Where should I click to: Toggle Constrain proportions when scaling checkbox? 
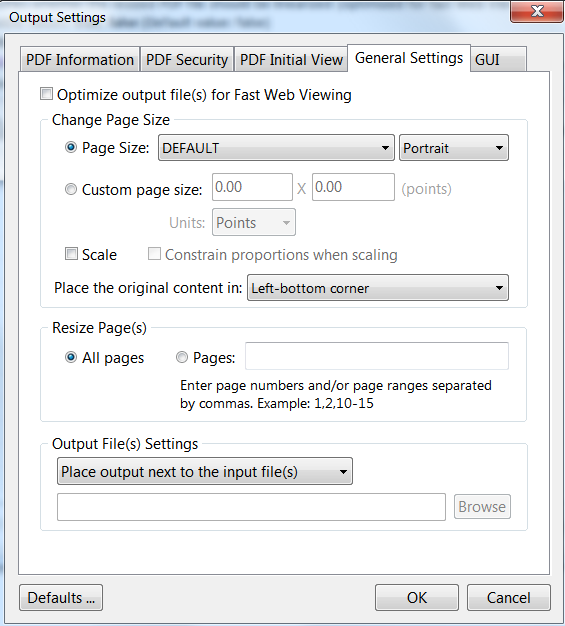tap(154, 254)
